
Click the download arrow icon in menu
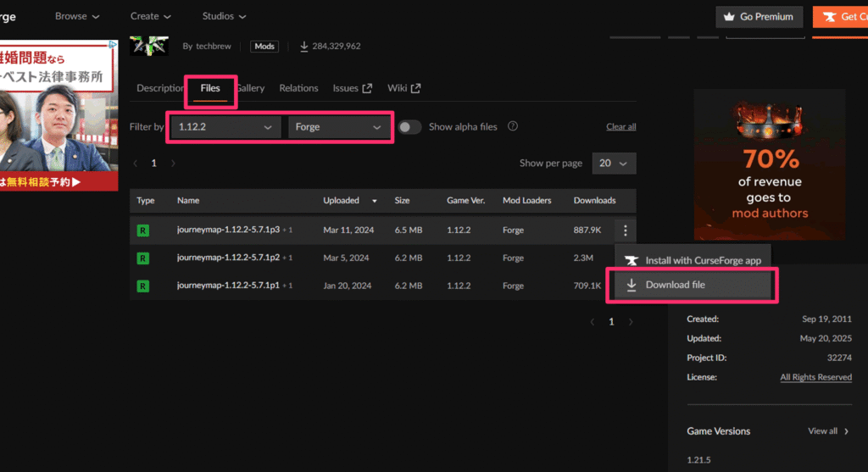click(x=631, y=285)
